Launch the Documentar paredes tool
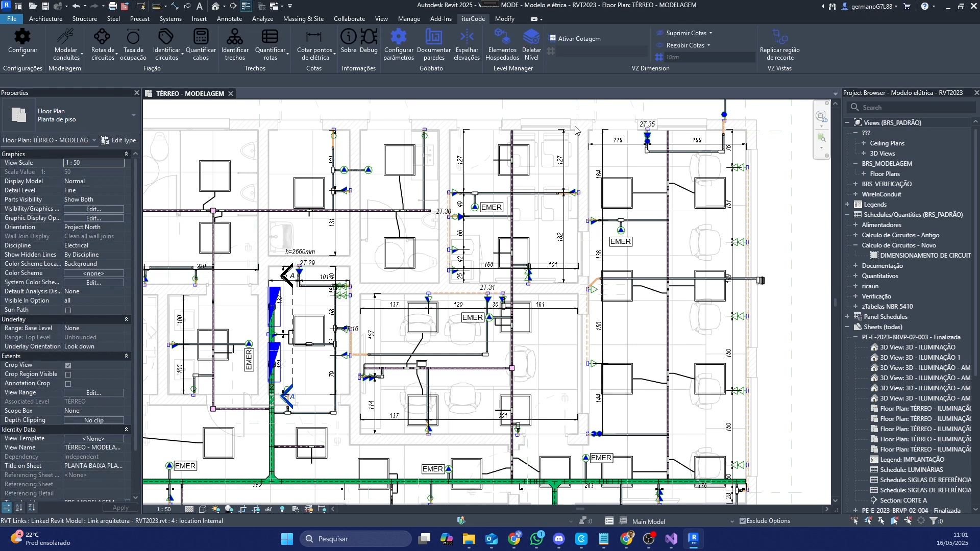The image size is (980, 551). pyautogui.click(x=433, y=37)
